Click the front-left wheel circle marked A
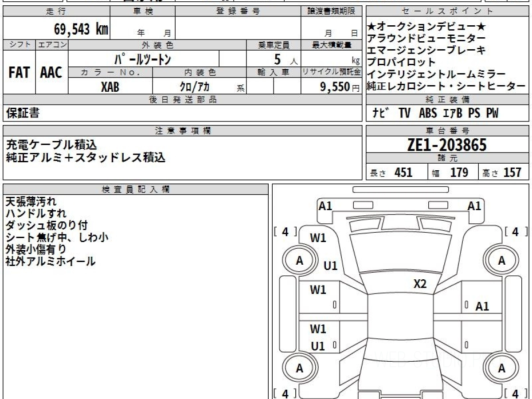The height and width of the screenshot is (399, 532). click(300, 261)
